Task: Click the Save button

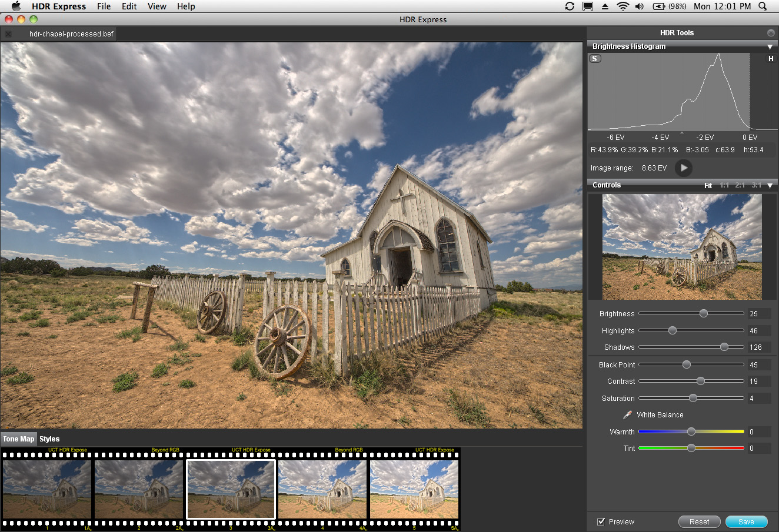Action: pyautogui.click(x=746, y=521)
